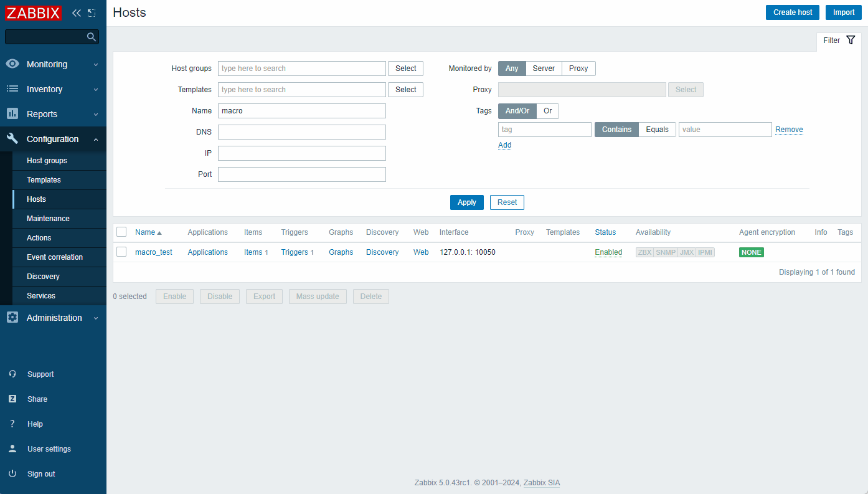Screen dimensions: 868x494
Task: Click the Help question mark icon
Action: [x=12, y=424]
